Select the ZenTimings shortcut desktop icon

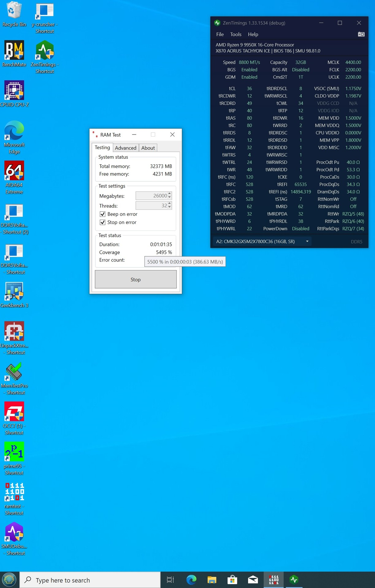coord(45,57)
